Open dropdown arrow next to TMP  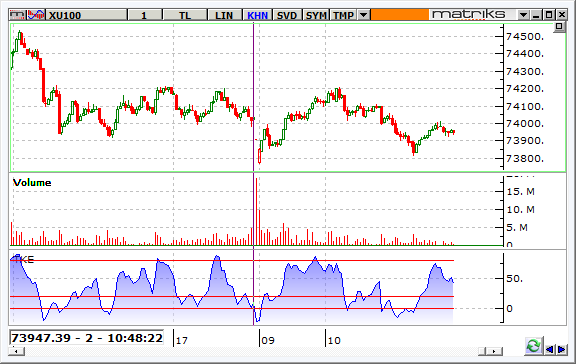click(363, 15)
